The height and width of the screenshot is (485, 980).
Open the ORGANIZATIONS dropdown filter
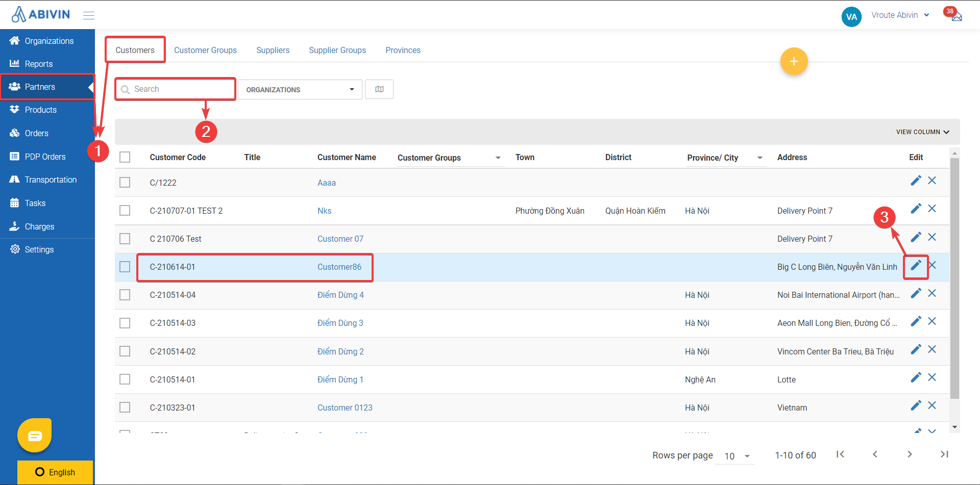pos(300,89)
